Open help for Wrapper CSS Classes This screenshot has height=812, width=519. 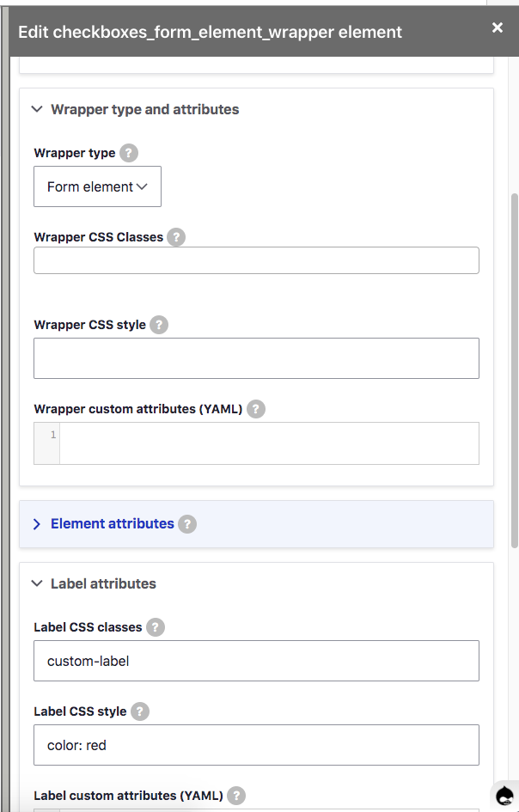[176, 237]
